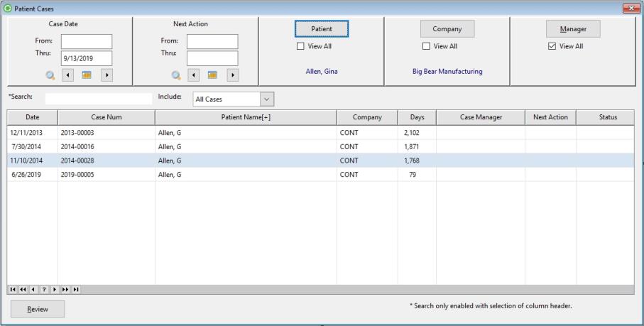Open the Next Action calendar icon
644x326 pixels.
click(x=212, y=75)
